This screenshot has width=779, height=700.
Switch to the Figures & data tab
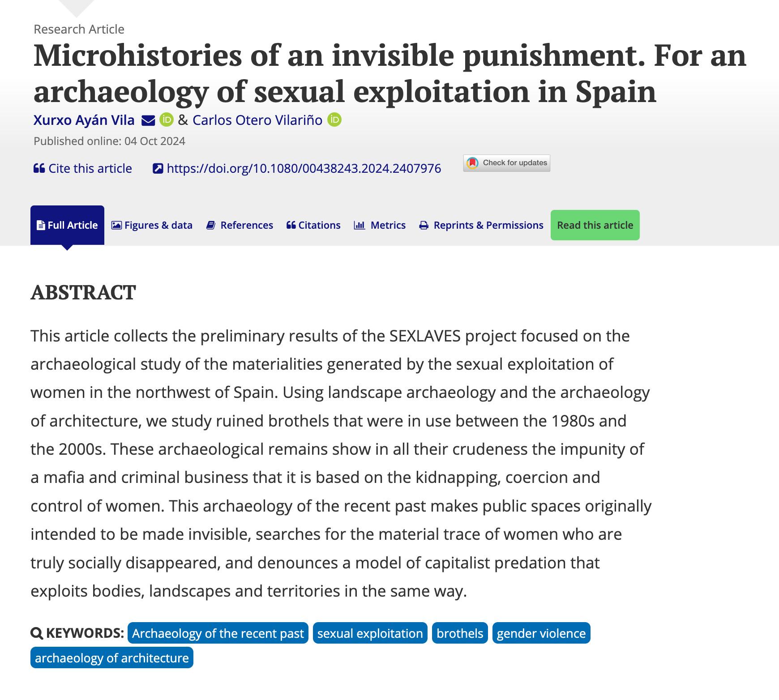pyautogui.click(x=152, y=225)
